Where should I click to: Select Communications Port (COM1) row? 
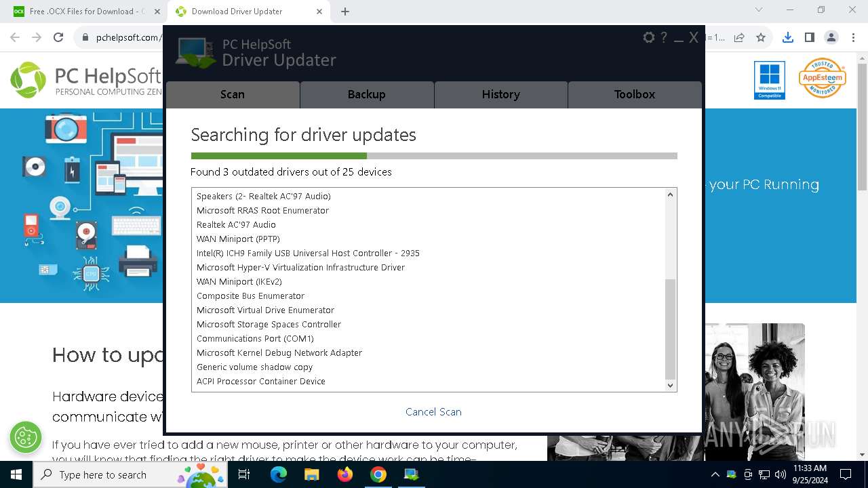tap(428, 338)
